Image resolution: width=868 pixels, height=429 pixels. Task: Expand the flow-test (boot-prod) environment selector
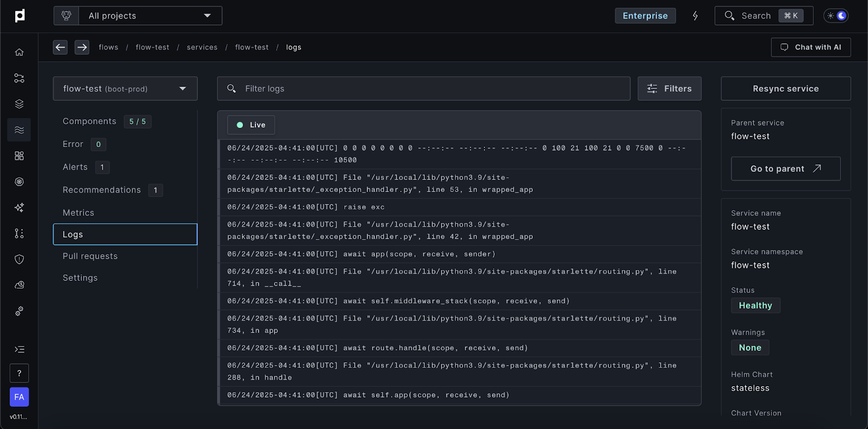point(125,88)
